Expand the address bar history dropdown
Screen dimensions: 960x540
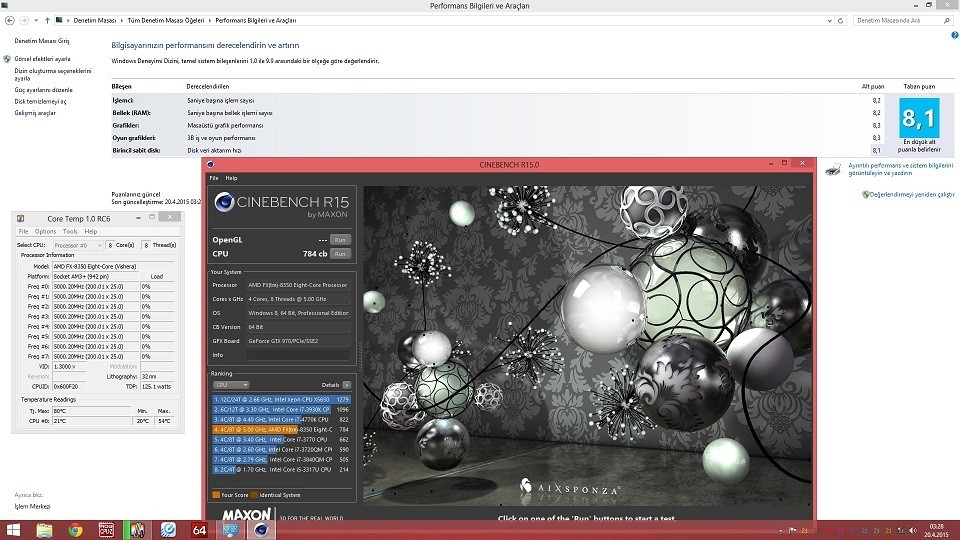click(830, 20)
